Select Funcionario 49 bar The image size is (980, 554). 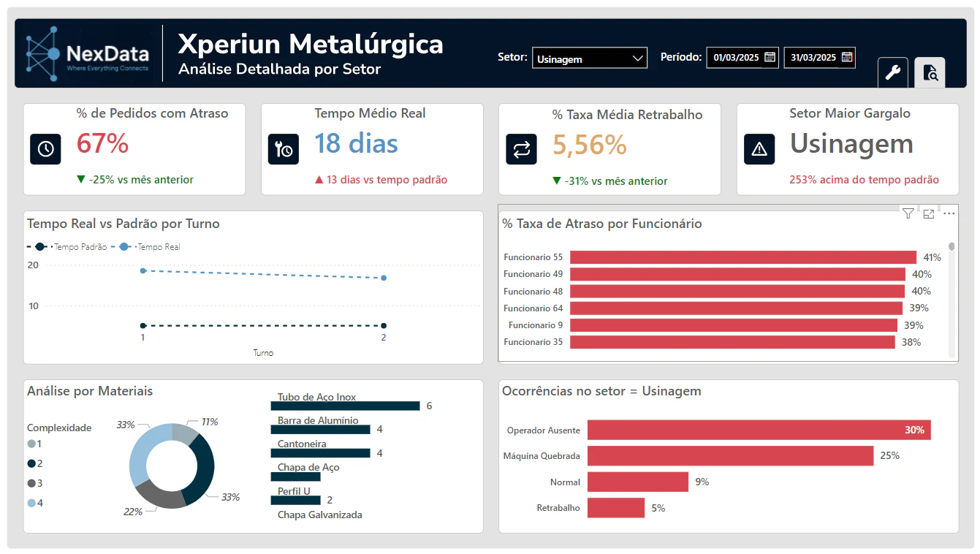coord(738,274)
